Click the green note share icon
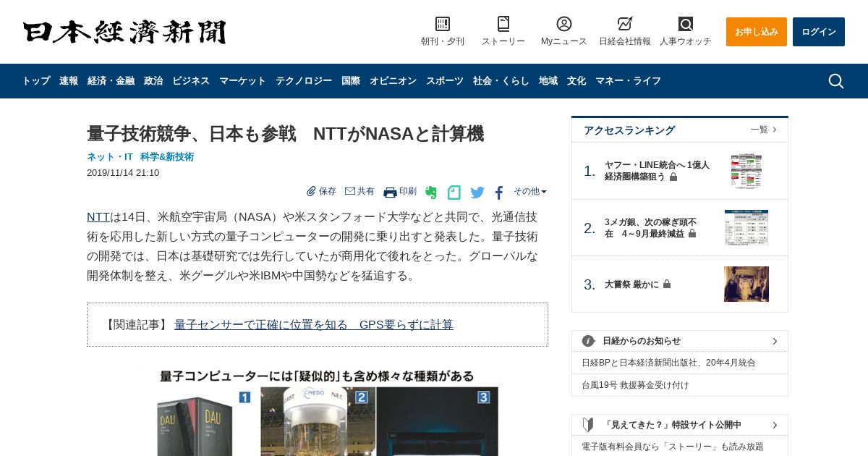Viewport: 868px width, 456px height. click(454, 193)
